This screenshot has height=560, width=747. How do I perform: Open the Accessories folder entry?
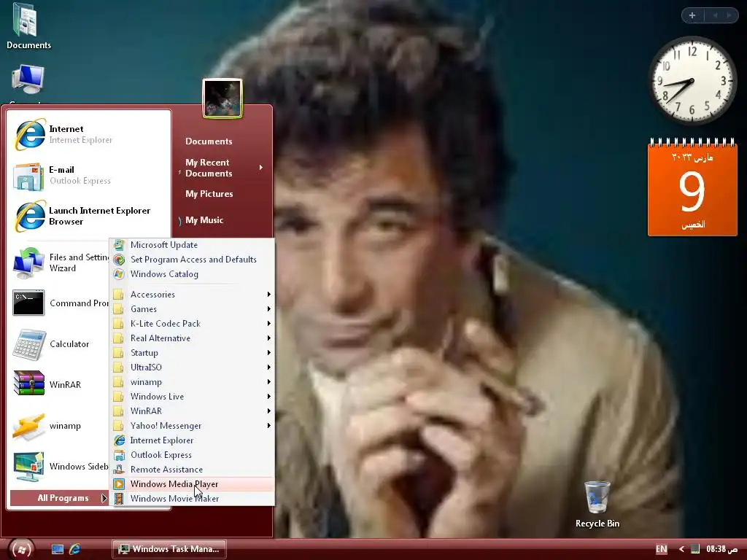[x=193, y=295]
